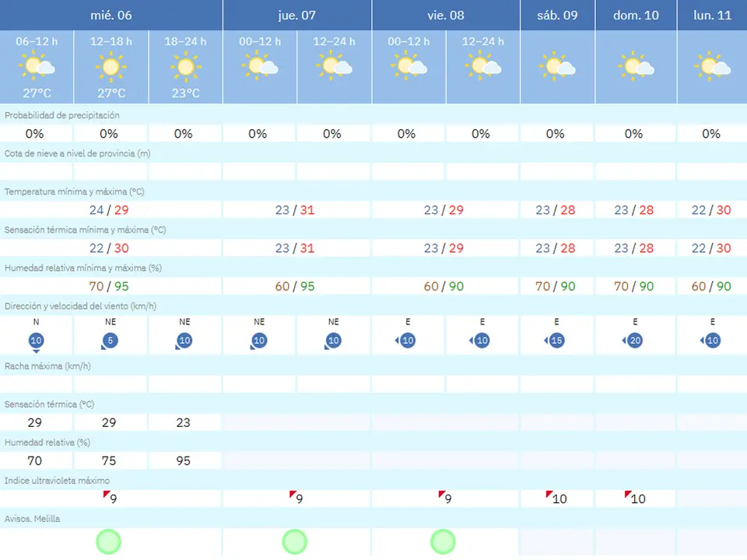The height and width of the screenshot is (560, 747).
Task: Click the sáb. 09 weather icon
Action: [557, 65]
